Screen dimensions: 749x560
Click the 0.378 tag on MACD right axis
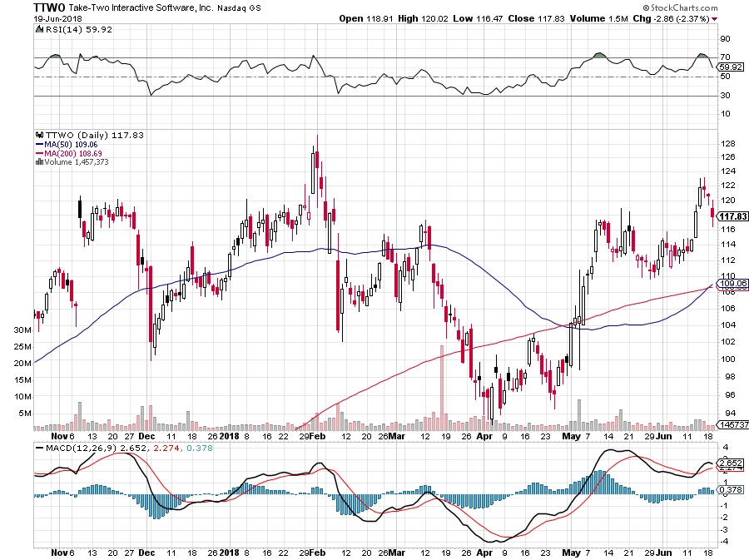point(731,490)
